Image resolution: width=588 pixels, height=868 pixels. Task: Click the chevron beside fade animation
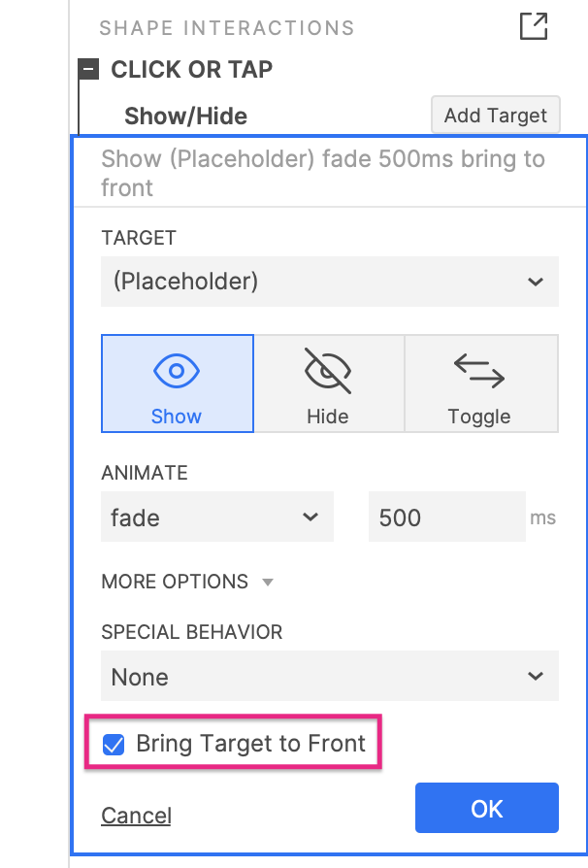(x=310, y=517)
